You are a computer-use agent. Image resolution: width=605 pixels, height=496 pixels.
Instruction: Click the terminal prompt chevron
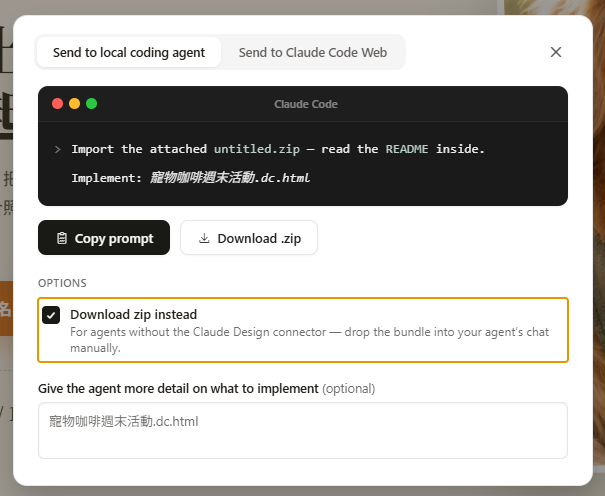click(x=58, y=149)
